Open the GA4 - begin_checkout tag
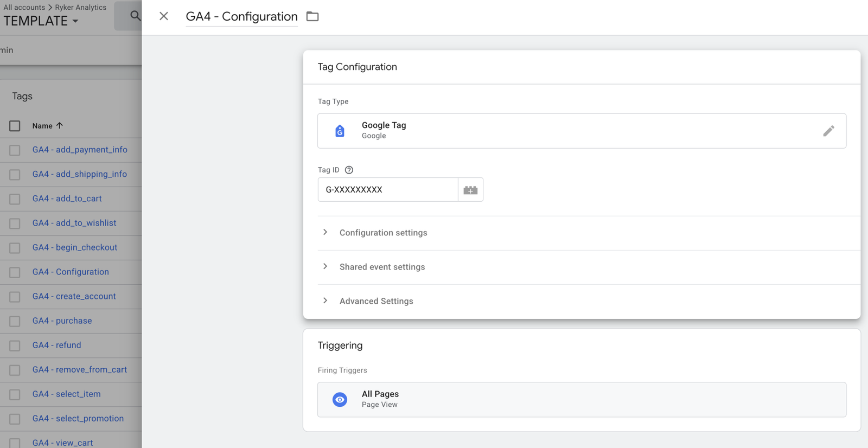The width and height of the screenshot is (868, 448). click(74, 247)
